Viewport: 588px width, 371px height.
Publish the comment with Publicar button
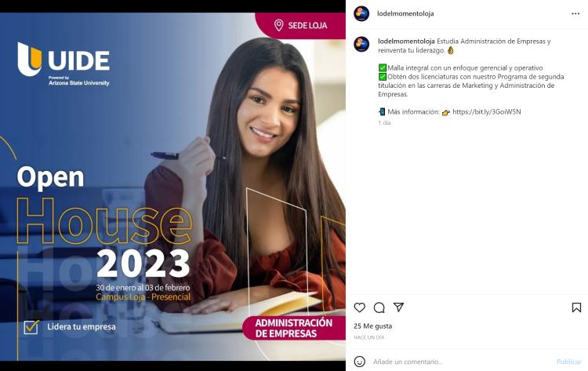click(568, 362)
